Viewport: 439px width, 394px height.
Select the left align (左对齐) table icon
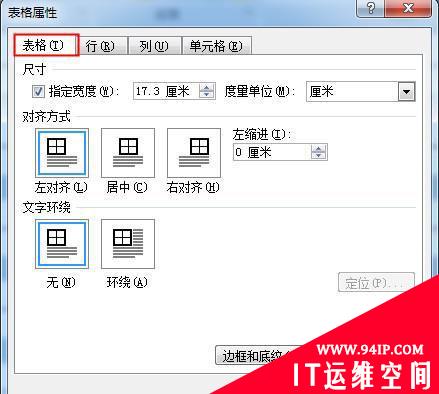62,153
